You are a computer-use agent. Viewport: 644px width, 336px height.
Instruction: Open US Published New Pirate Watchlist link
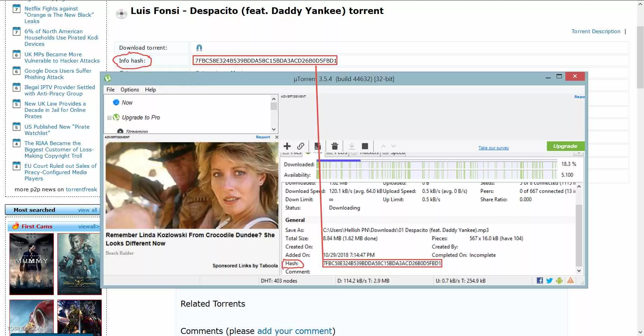click(x=57, y=130)
